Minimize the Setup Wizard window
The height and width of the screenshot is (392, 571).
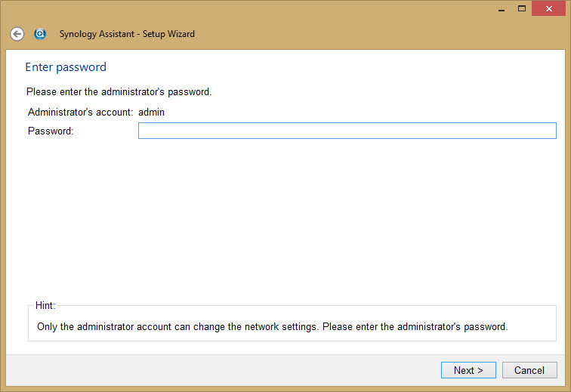502,8
